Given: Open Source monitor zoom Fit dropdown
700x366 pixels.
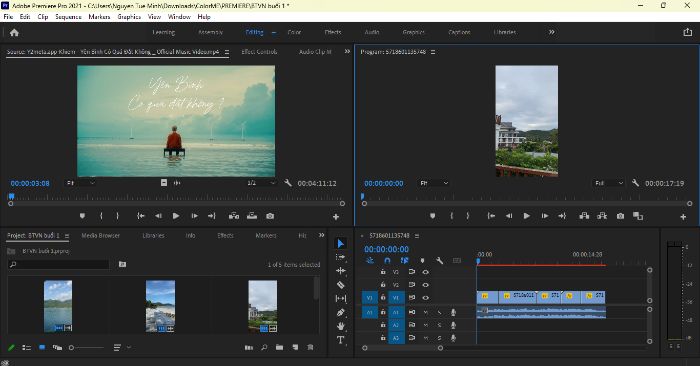Looking at the screenshot, I should pos(80,183).
